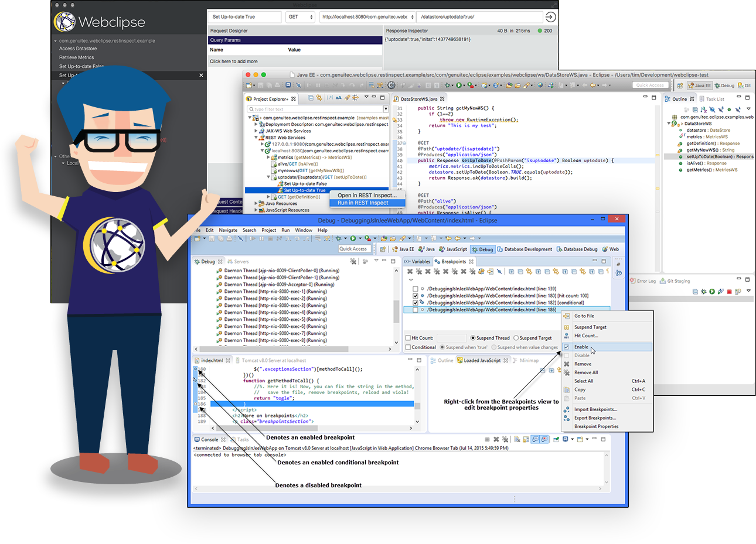Enable the Conditional checkbox

coord(408,347)
